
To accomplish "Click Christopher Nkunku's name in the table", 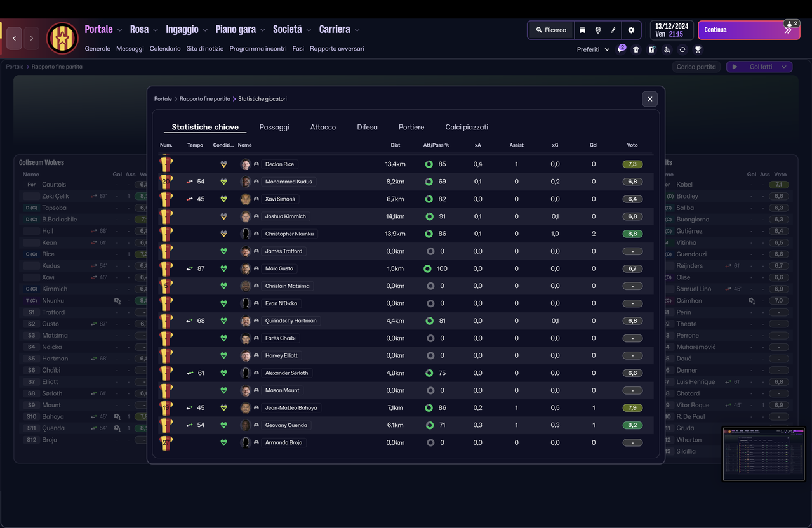I will coord(290,234).
